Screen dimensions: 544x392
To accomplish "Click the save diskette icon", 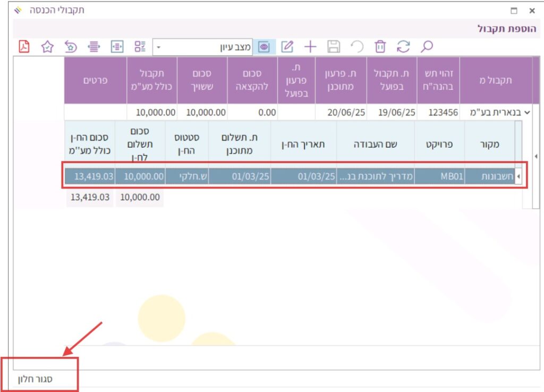I will click(334, 47).
